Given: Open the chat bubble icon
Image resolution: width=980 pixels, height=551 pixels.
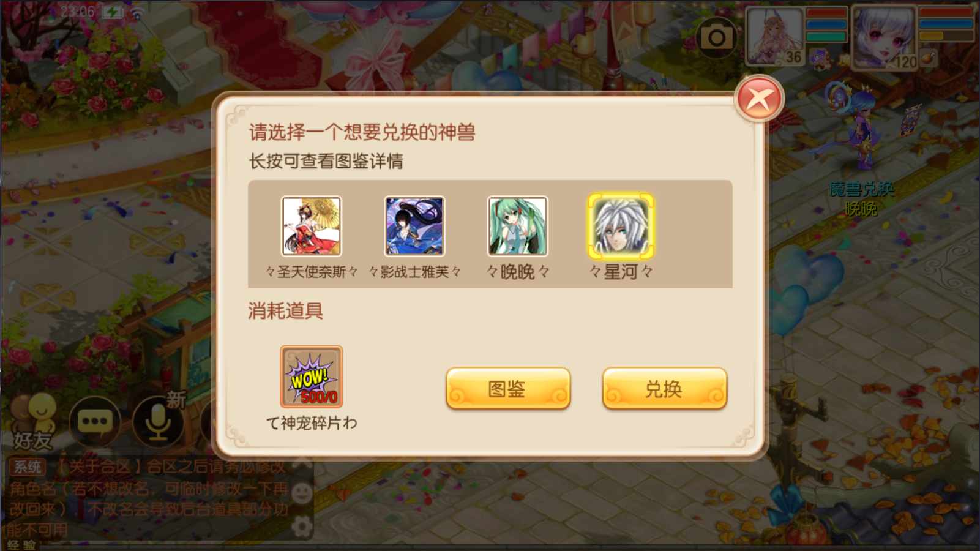Looking at the screenshot, I should point(94,422).
